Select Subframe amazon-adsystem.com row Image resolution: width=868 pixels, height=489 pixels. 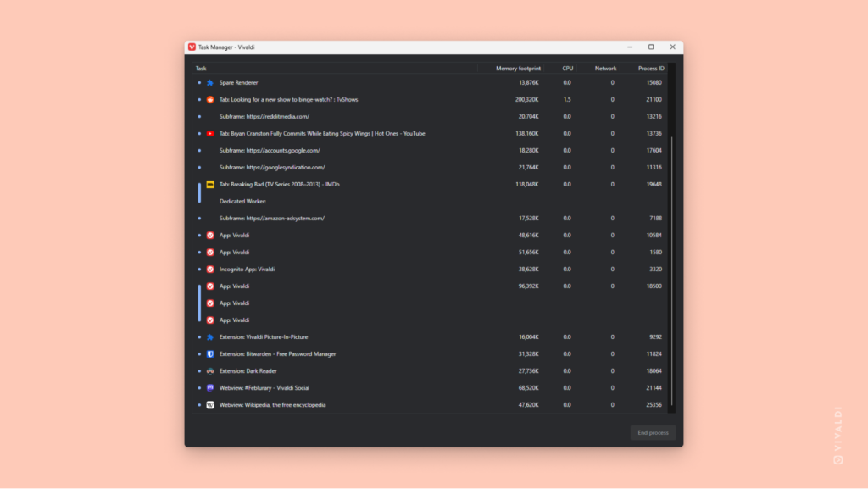(430, 219)
